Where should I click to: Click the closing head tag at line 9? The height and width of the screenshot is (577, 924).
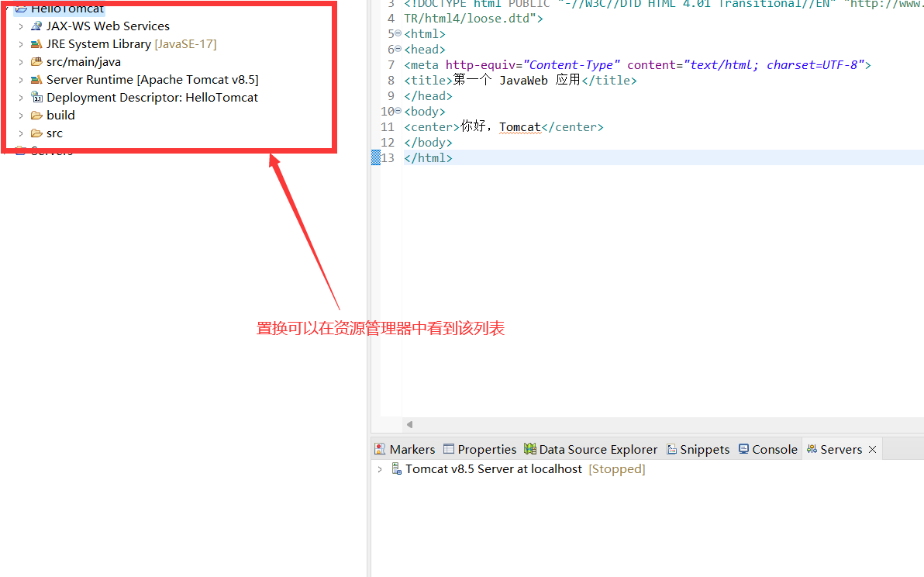(x=429, y=96)
